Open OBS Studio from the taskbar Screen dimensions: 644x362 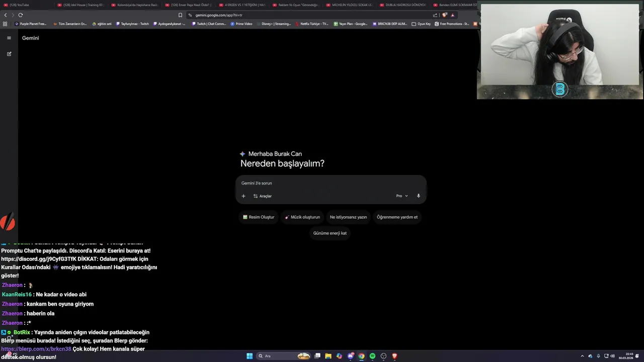click(x=383, y=356)
